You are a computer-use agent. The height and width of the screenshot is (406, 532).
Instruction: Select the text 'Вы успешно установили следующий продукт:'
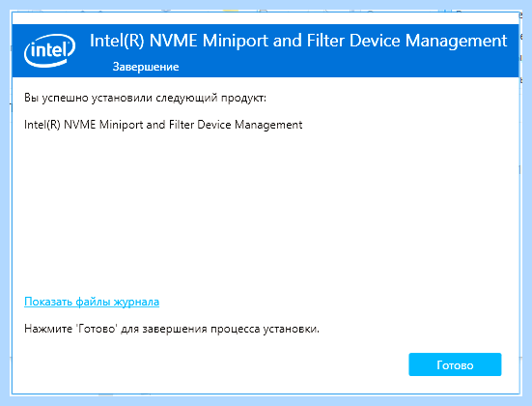coord(145,99)
